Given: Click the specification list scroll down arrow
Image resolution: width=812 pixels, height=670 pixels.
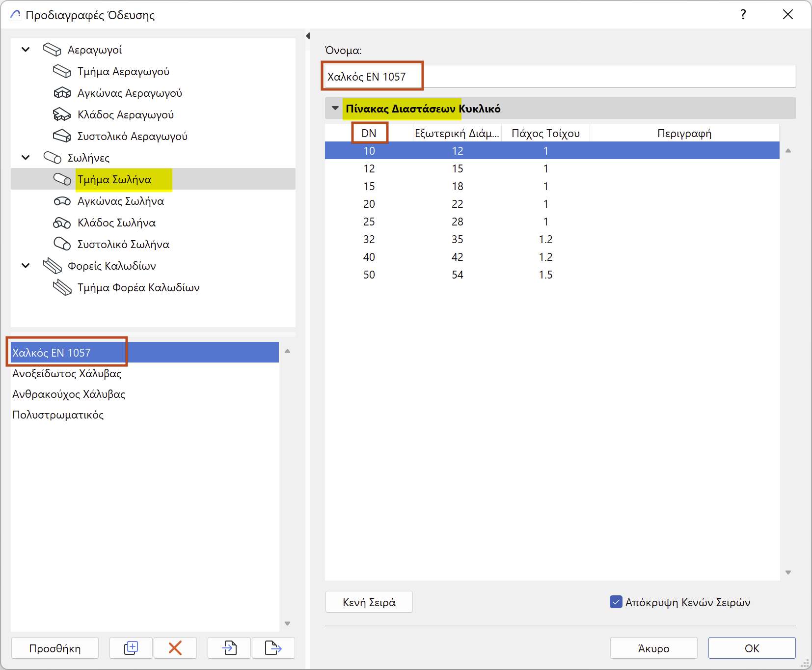Looking at the screenshot, I should coord(287,623).
